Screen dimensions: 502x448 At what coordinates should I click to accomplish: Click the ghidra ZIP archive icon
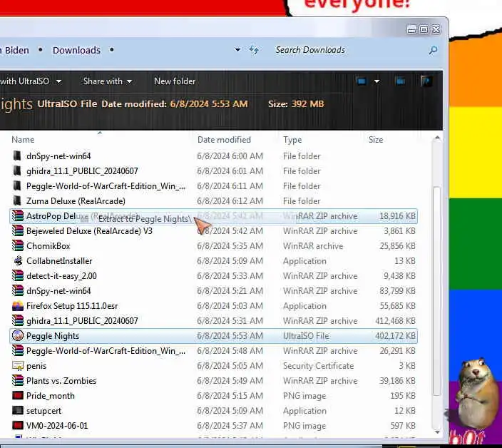pyautogui.click(x=18, y=320)
